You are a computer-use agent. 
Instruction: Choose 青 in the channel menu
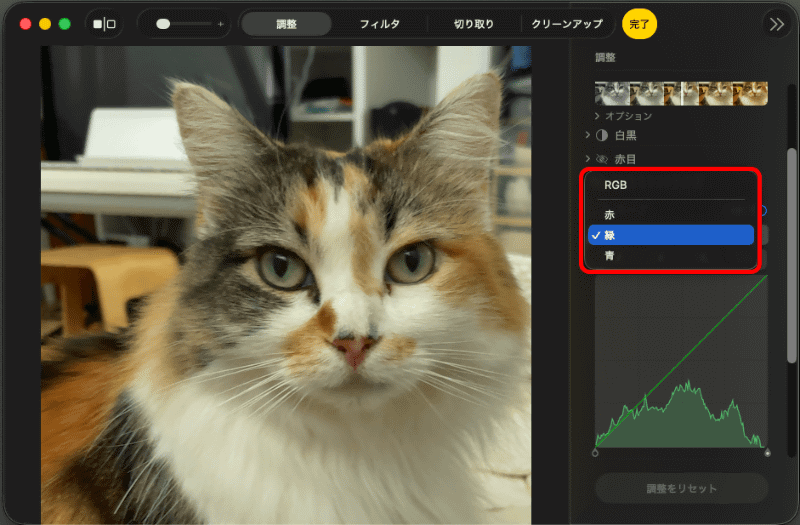click(671, 256)
